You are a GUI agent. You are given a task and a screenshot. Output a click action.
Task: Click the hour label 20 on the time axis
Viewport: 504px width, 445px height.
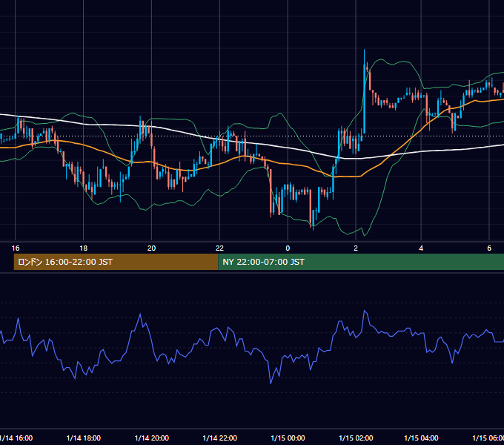tap(151, 248)
